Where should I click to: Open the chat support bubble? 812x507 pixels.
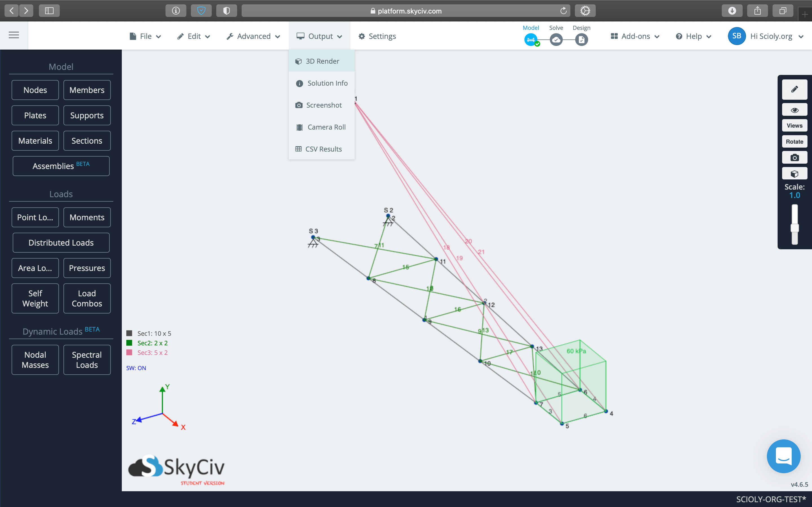[783, 456]
